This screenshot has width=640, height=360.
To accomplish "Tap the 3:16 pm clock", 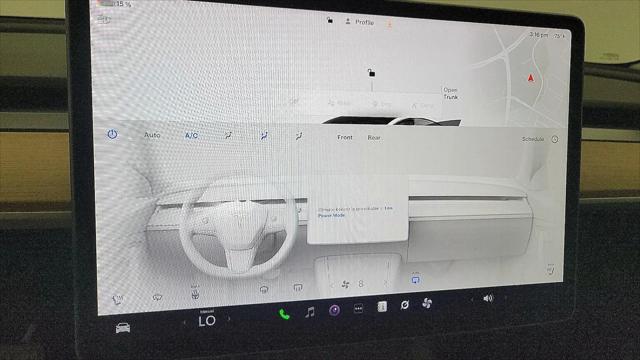I will 539,35.
